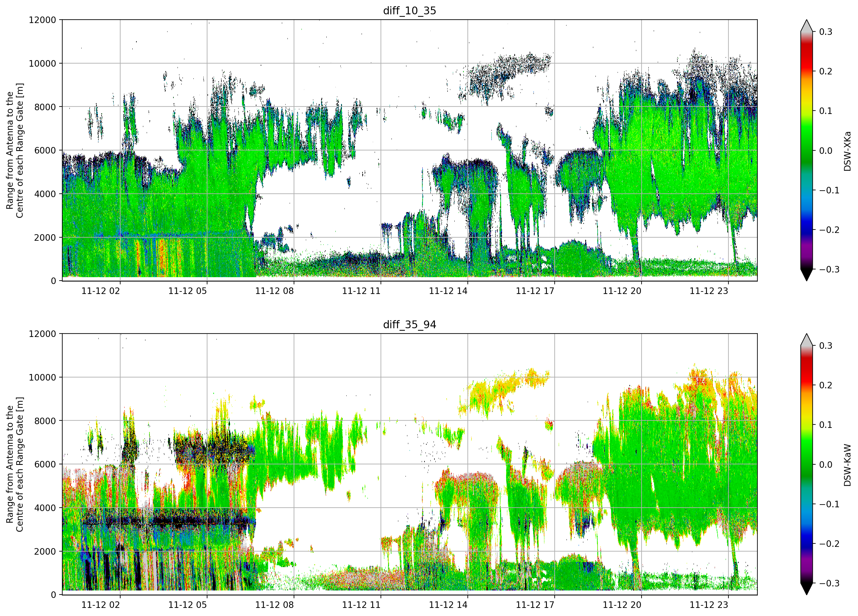Click the 10000 y-tick of diff_10_35
The image size is (858, 616).
(x=42, y=64)
